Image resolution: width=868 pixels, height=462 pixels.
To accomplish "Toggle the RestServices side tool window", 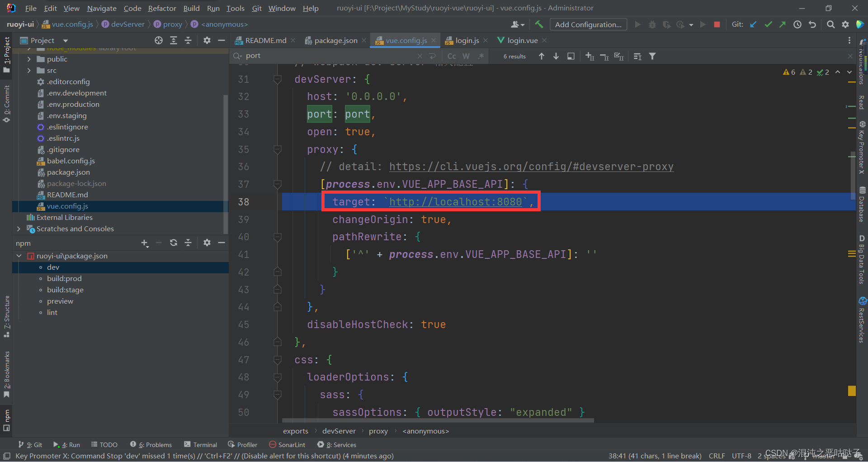I will [x=862, y=319].
